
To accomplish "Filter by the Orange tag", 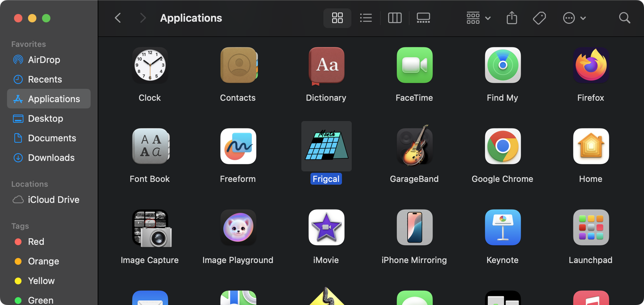I will pyautogui.click(x=49, y=261).
